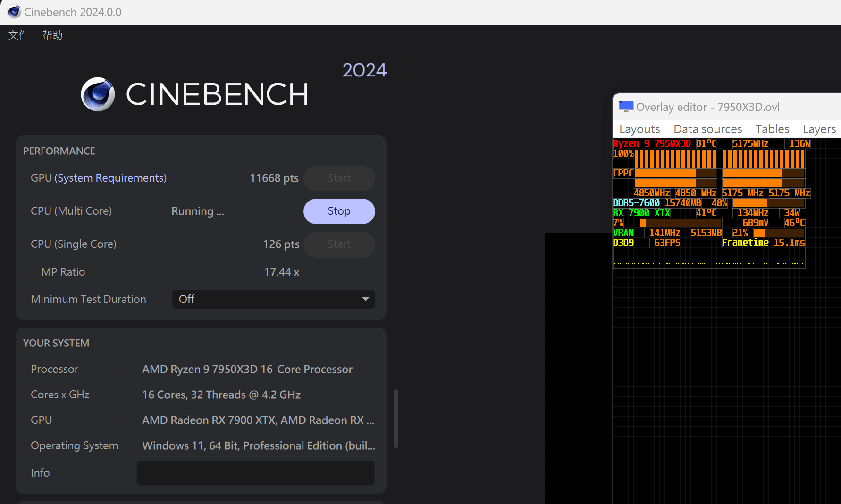This screenshot has width=841, height=504.
Task: Select the RX 7900 XTX overlay label
Action: (641, 213)
